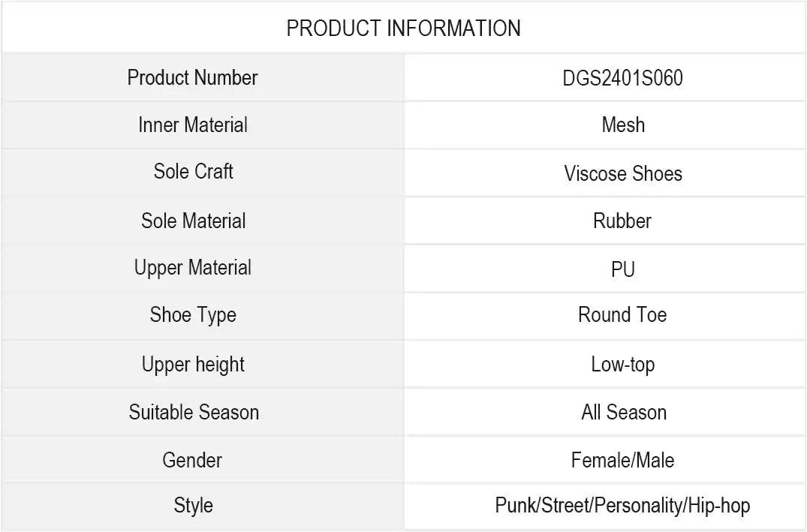Viewport: 807px width, 532px height.
Task: Click the All Season value
Action: 623,412
